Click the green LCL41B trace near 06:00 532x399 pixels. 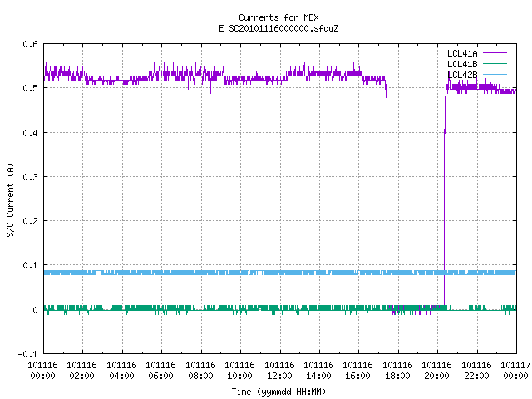(x=161, y=308)
